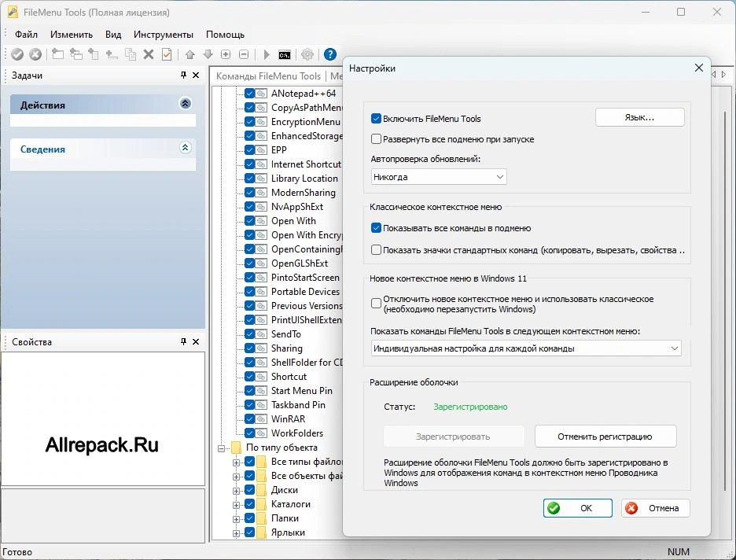Toggle Показывать все команды в подменю
This screenshot has height=560, width=736.
[x=376, y=228]
